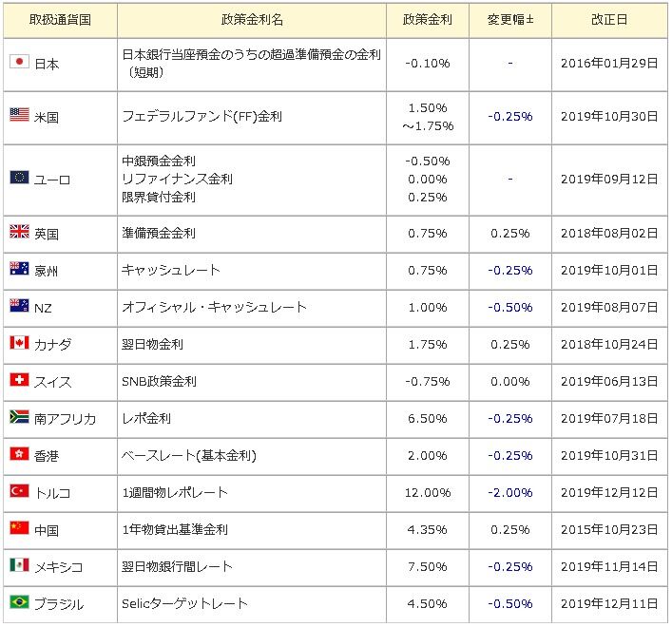Image resolution: width=672 pixels, height=627 pixels.
Task: Select the Euro flag icon
Action: [19, 178]
